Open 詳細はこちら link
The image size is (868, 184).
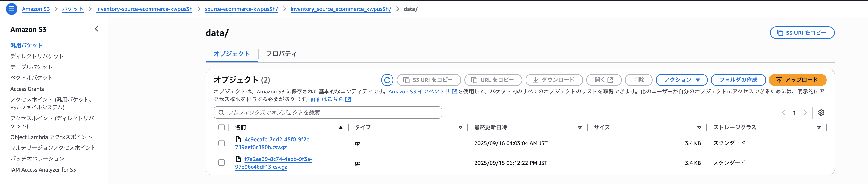(x=327, y=100)
